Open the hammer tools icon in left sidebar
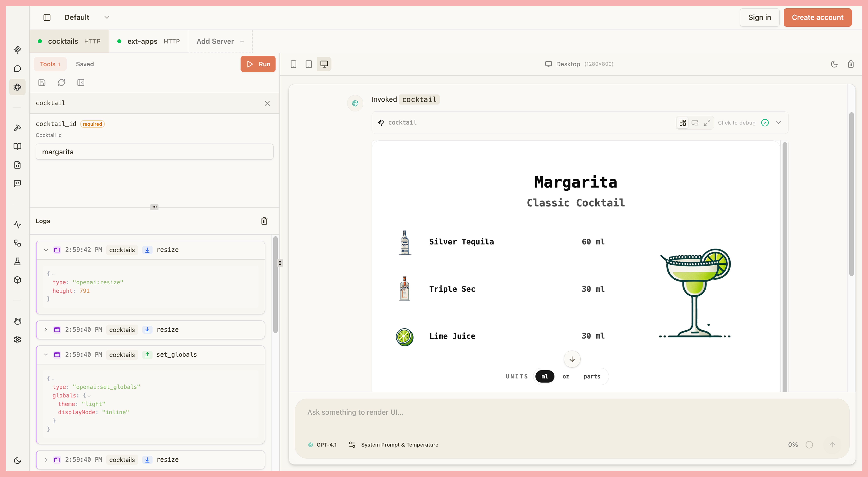 pyautogui.click(x=17, y=128)
